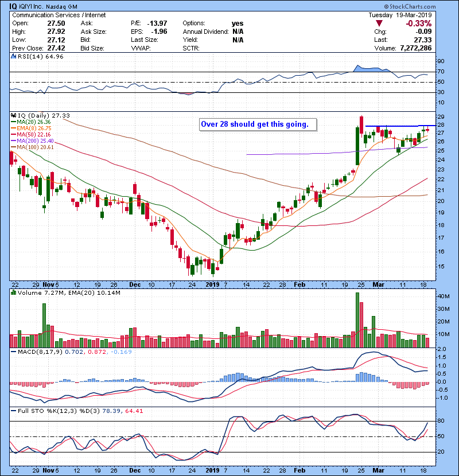Click the Volume panel bar icon
459x476 pixels.
pyautogui.click(x=13, y=293)
